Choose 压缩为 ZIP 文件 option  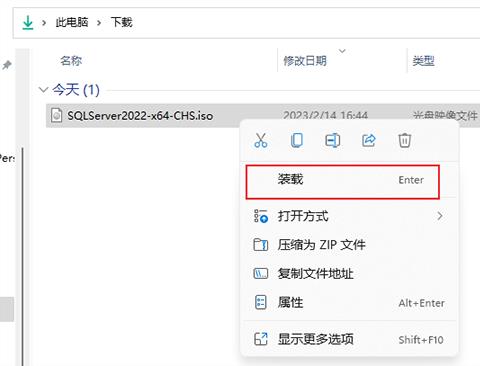point(349,245)
